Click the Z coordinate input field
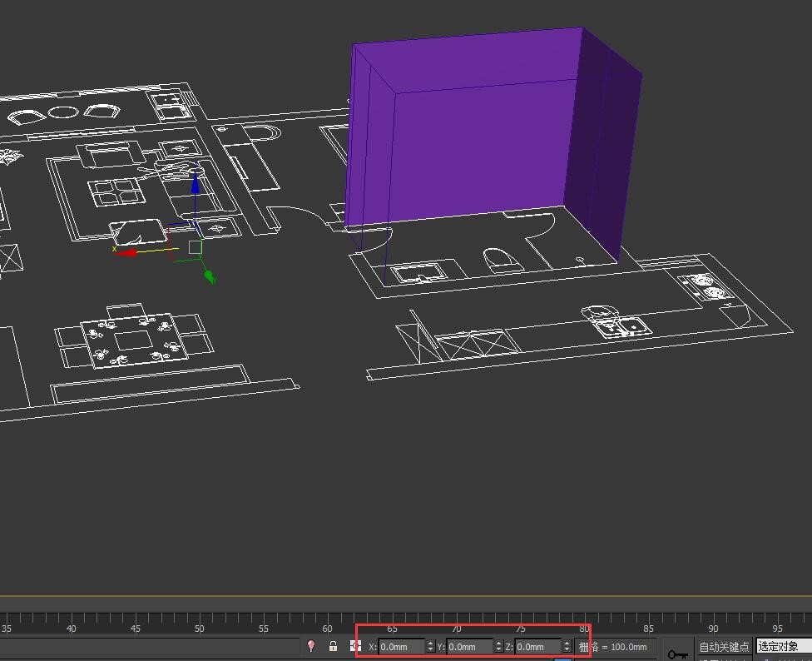 point(538,647)
